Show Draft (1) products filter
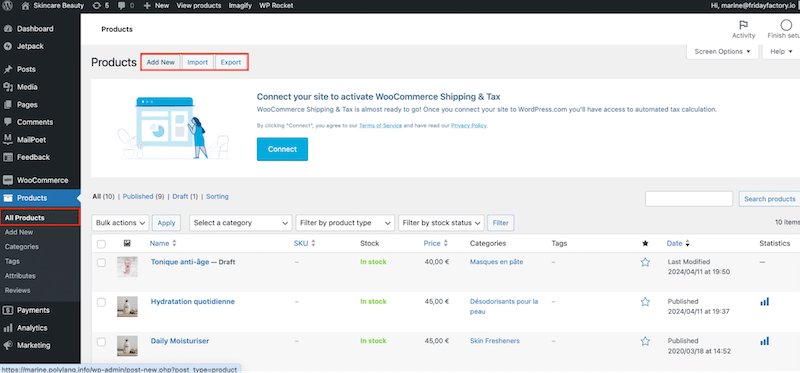 pyautogui.click(x=185, y=196)
